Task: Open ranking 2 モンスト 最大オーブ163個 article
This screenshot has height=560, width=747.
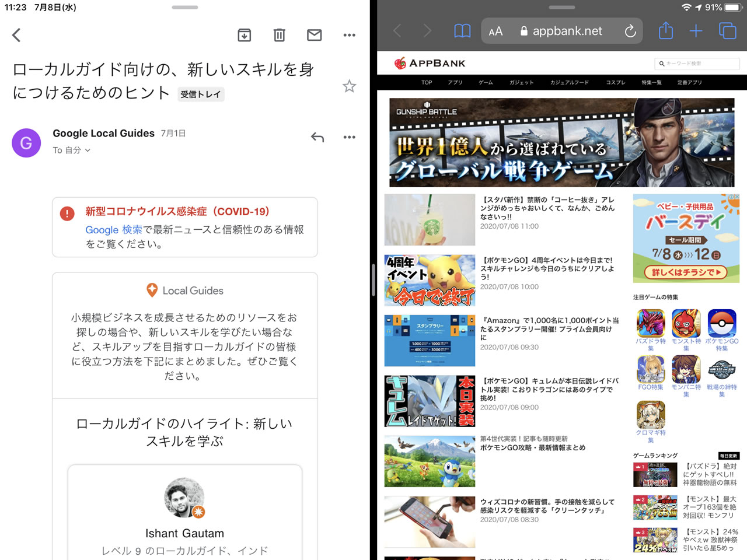Action: pos(686,508)
